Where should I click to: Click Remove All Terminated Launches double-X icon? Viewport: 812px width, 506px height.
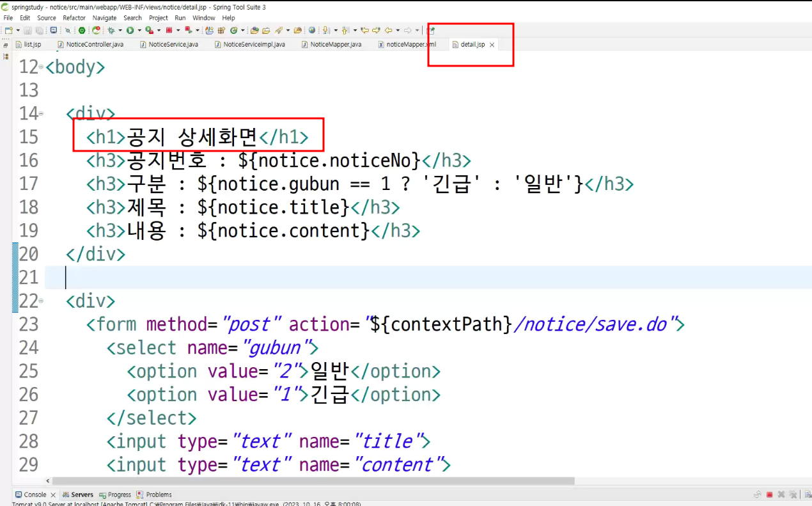[x=793, y=494]
